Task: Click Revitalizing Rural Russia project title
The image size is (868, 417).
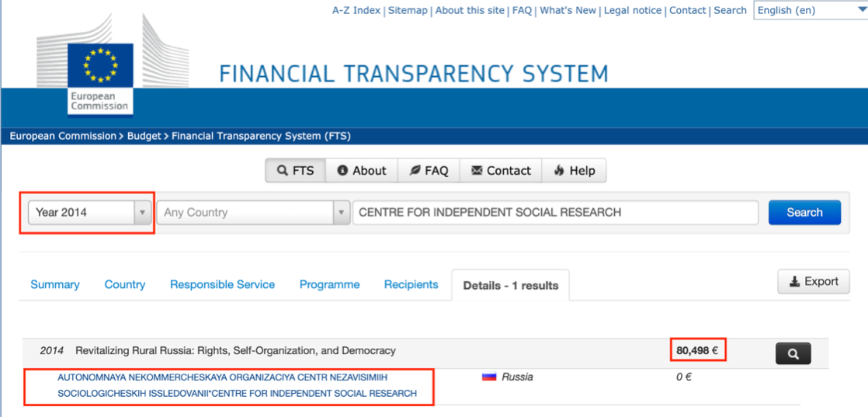Action: tap(235, 350)
